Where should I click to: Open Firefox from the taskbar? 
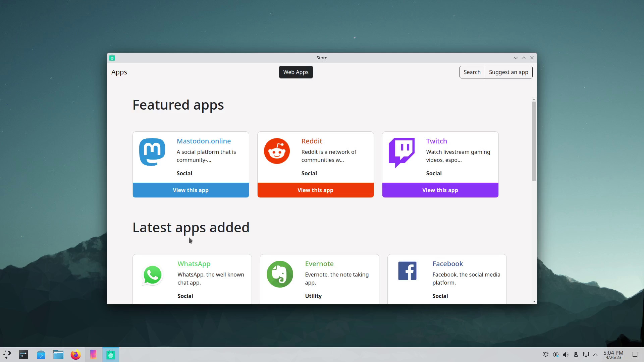point(76,355)
